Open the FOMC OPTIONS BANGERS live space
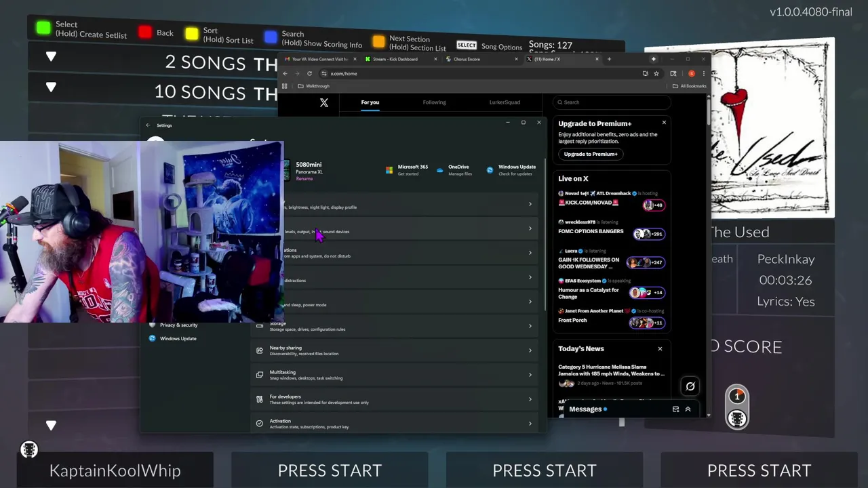This screenshot has width=868, height=488. pyautogui.click(x=611, y=231)
